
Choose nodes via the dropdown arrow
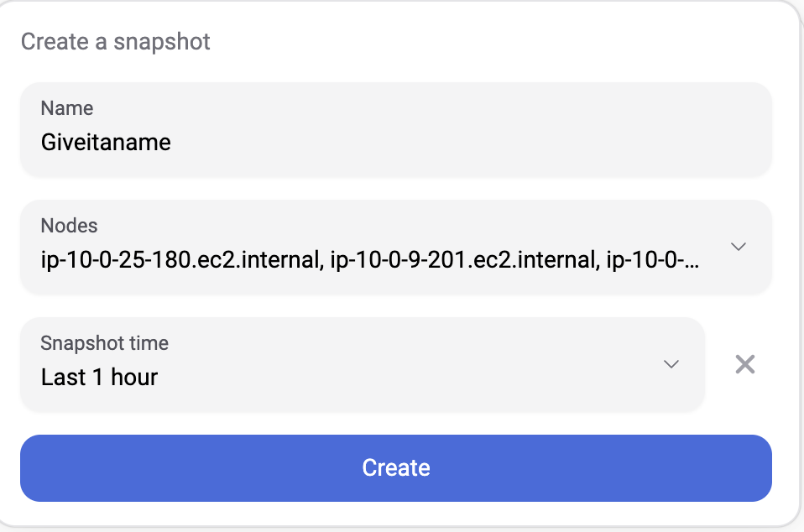(x=739, y=247)
